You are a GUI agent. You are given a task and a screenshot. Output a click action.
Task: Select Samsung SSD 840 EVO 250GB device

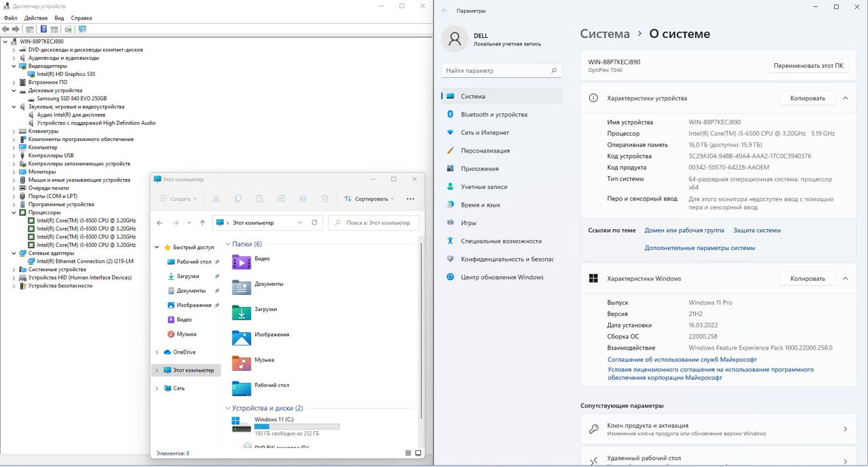click(71, 98)
